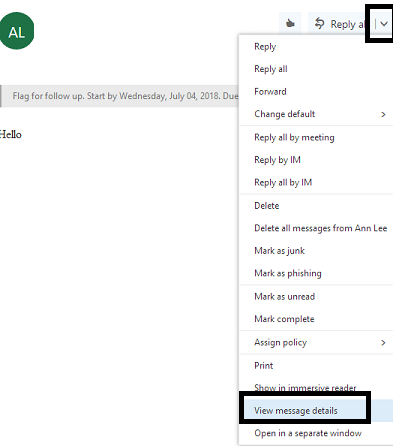
Task: Click the Hello message body text
Action: tap(11, 135)
